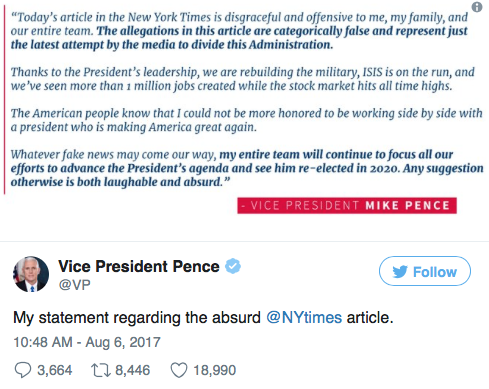Click the tweet text "My statement regarding the absurd"
The image size is (489, 389).
coord(137,317)
